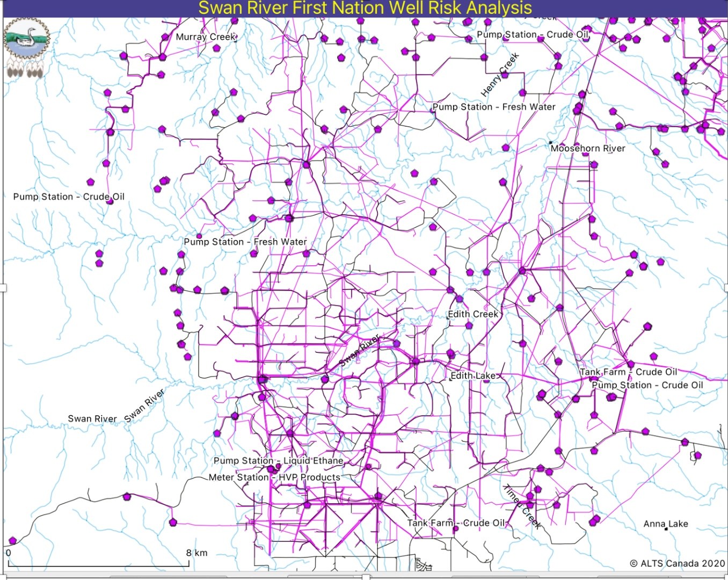Click the Timeu Creek label
The width and height of the screenshot is (728, 580).
pyautogui.click(x=522, y=506)
